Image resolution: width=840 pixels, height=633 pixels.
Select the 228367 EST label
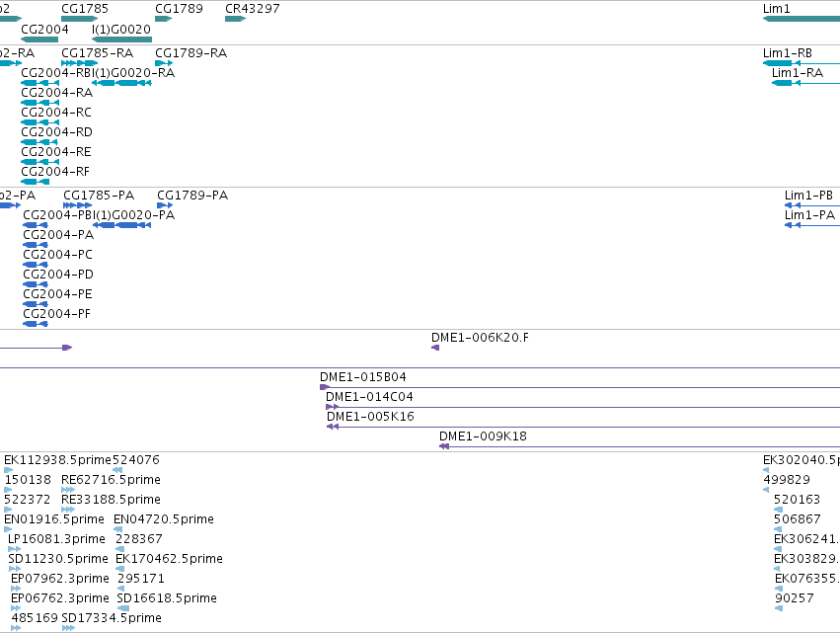[x=139, y=540]
